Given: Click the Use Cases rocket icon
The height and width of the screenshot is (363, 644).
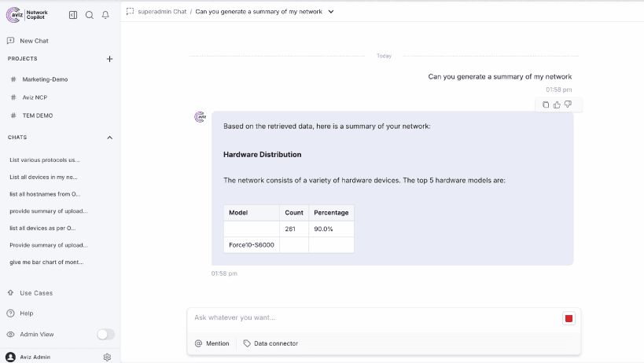Looking at the screenshot, I should pos(11,293).
